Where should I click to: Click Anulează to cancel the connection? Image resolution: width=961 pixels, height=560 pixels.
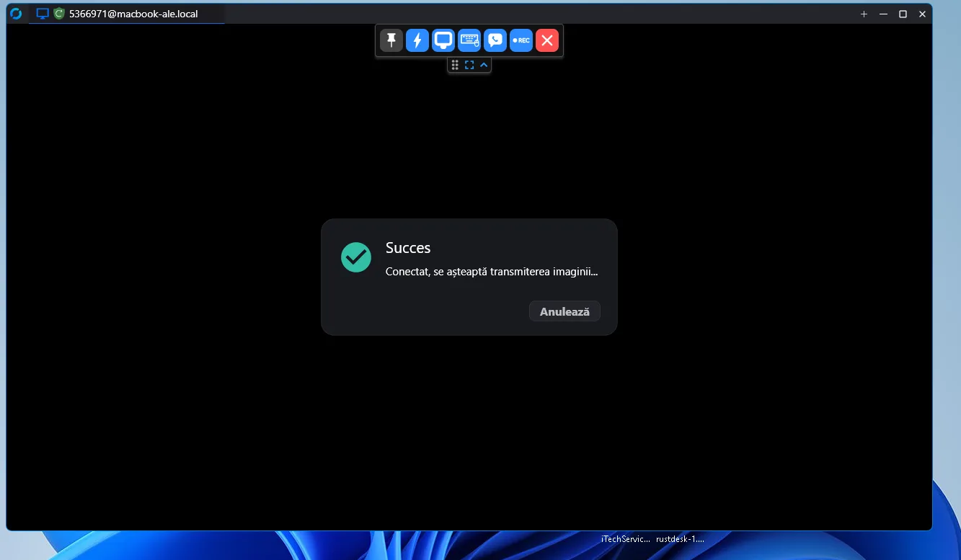(x=564, y=311)
